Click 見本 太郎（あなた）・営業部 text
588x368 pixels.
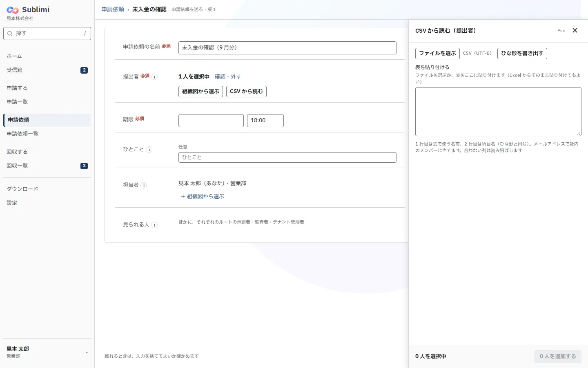(212, 183)
